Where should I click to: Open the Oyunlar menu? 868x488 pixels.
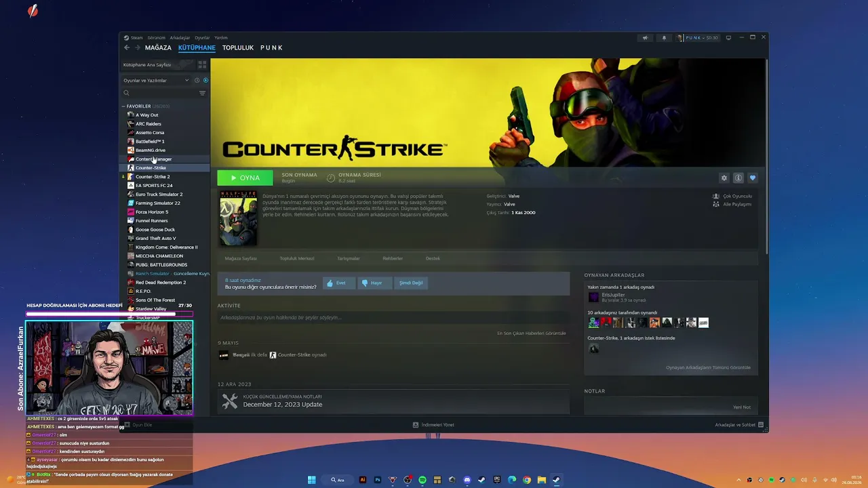tap(202, 38)
